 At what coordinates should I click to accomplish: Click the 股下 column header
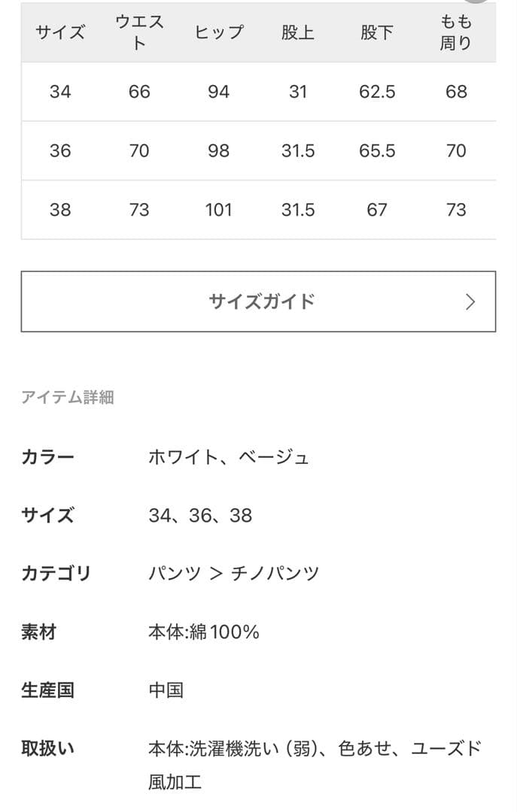point(377,32)
